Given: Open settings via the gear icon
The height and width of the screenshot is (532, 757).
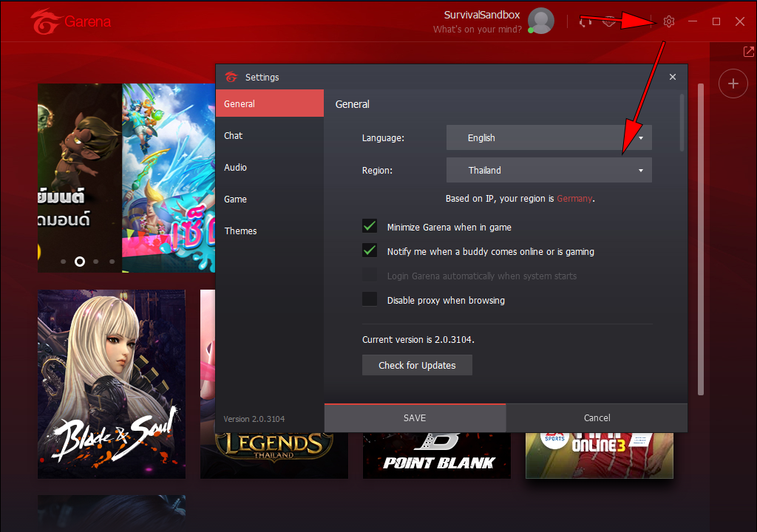Looking at the screenshot, I should click(x=668, y=21).
